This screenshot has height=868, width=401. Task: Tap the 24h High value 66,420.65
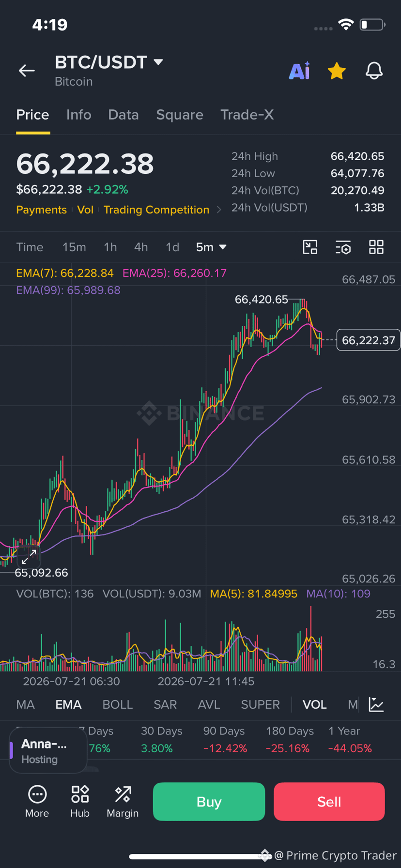coord(357,156)
